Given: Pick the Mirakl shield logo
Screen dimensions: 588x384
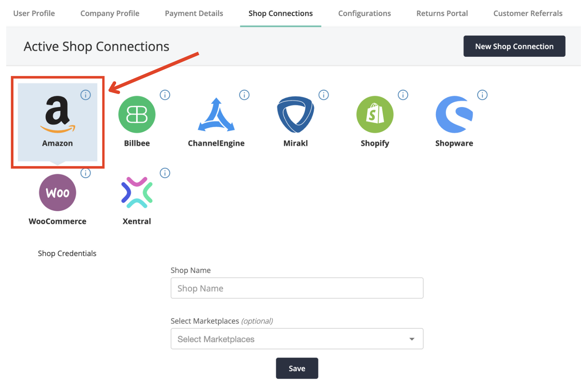Looking at the screenshot, I should coord(296,114).
